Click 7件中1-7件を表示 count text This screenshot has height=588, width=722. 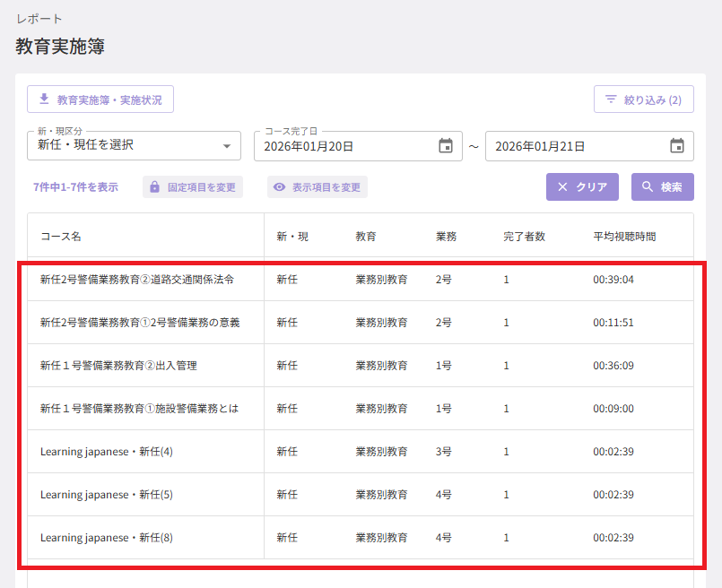(x=75, y=187)
